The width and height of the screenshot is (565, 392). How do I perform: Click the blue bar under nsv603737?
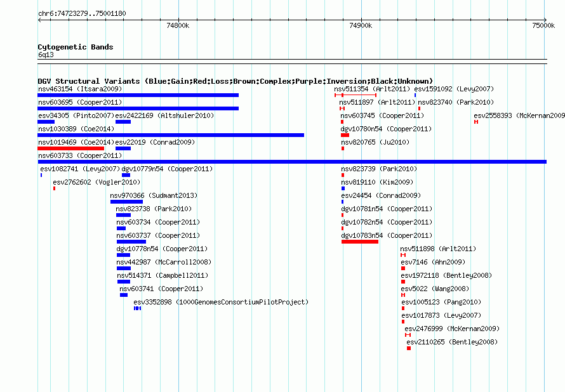[x=131, y=242]
